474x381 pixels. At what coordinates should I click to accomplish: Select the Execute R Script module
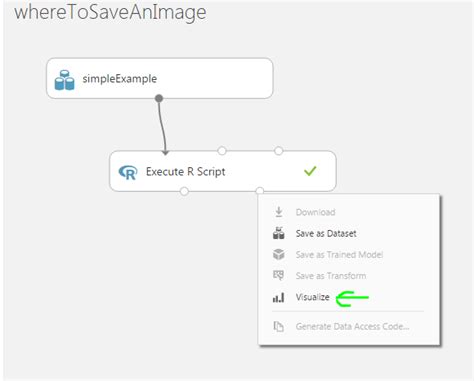223,171
